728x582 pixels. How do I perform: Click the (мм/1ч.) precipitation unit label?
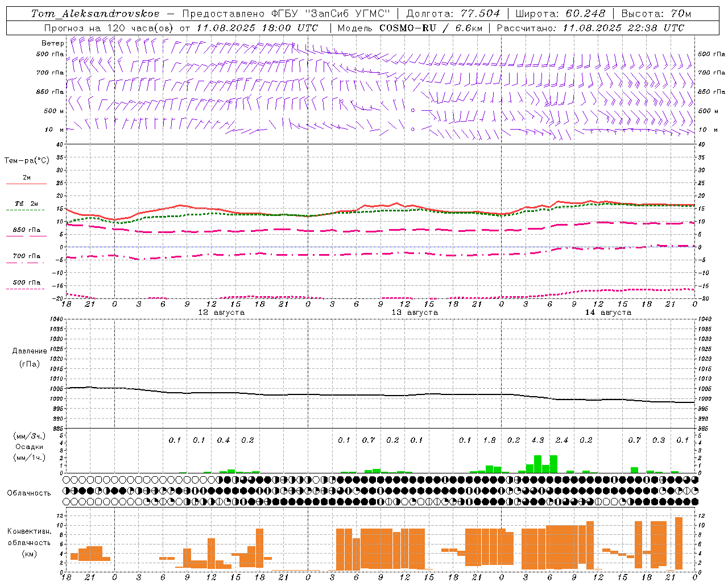click(x=30, y=458)
